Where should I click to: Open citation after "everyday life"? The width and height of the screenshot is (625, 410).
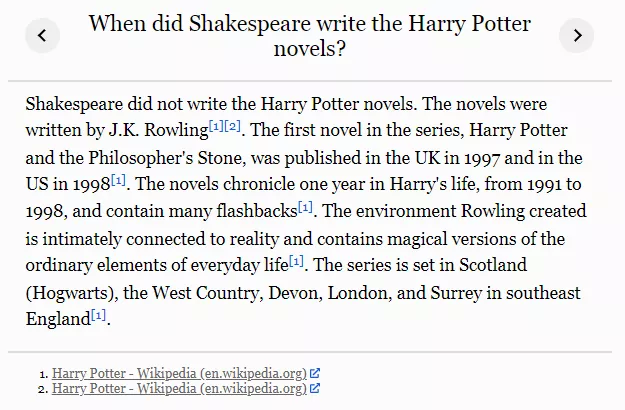pyautogui.click(x=296, y=261)
